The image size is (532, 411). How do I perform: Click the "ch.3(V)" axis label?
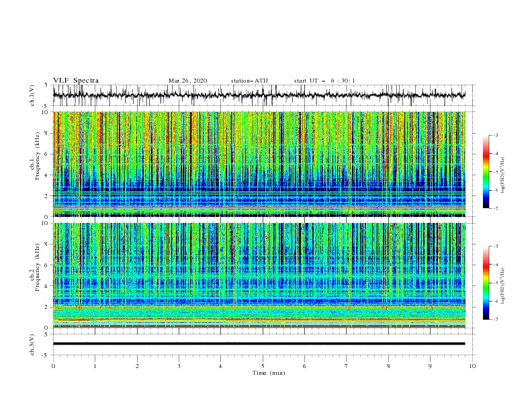tap(32, 345)
